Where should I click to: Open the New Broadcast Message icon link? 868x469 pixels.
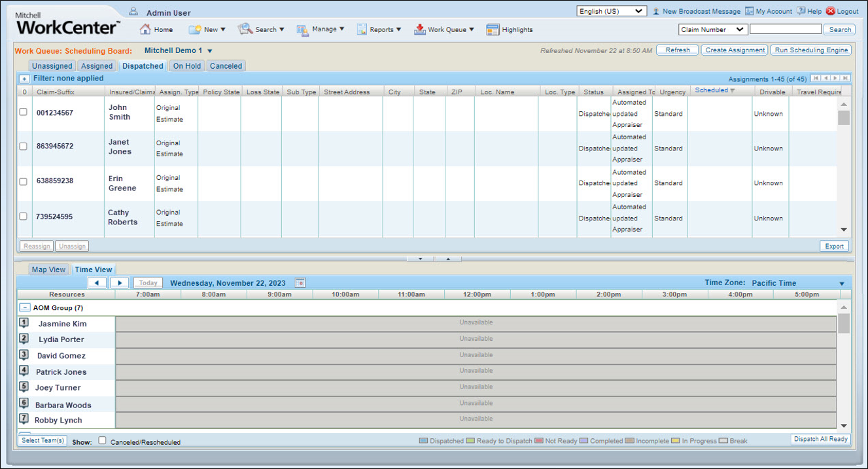coord(656,11)
